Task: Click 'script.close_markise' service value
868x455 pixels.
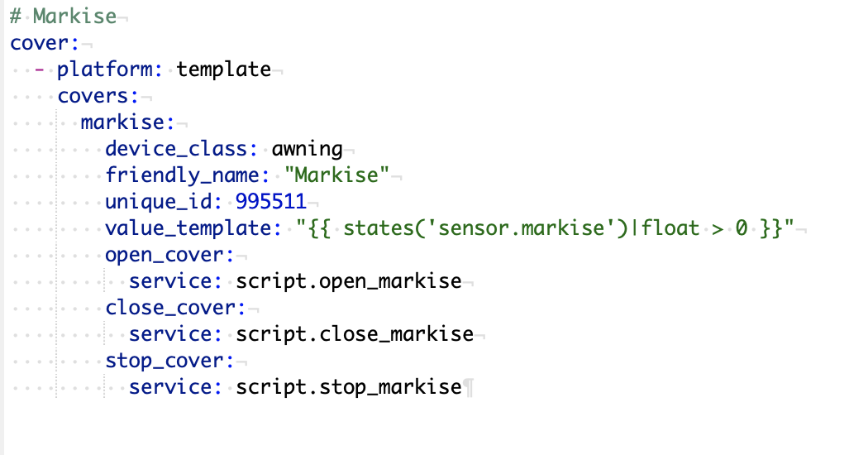Action: coord(355,334)
